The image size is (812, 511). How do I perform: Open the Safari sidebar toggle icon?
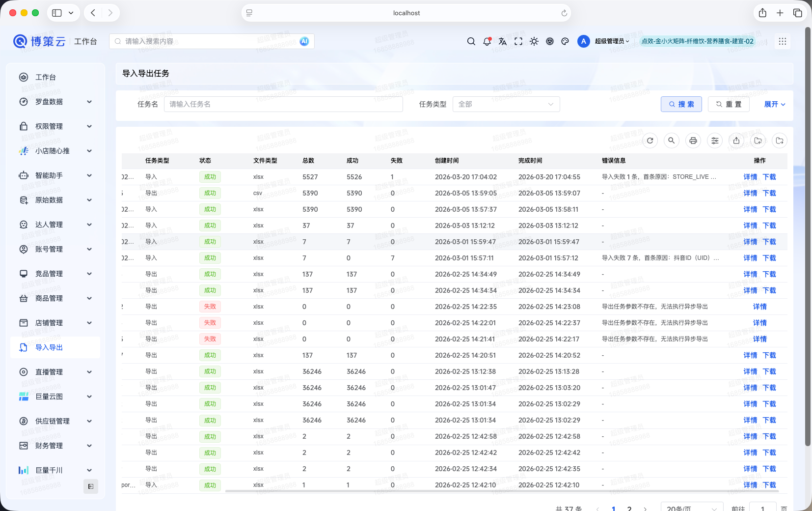click(57, 13)
